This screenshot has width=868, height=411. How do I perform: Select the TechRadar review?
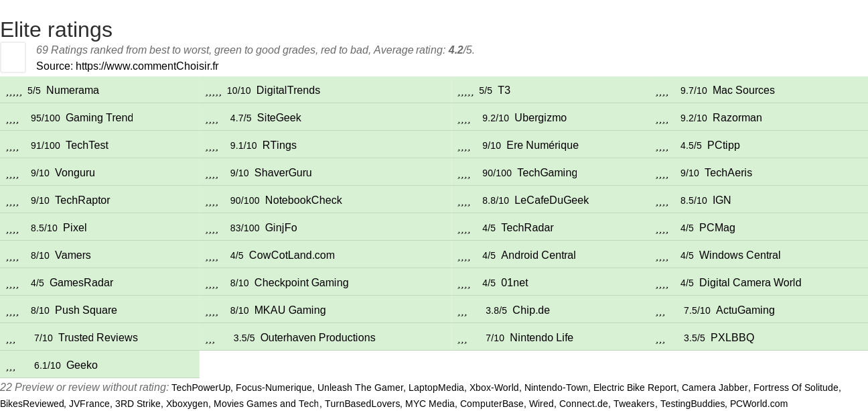pyautogui.click(x=527, y=227)
